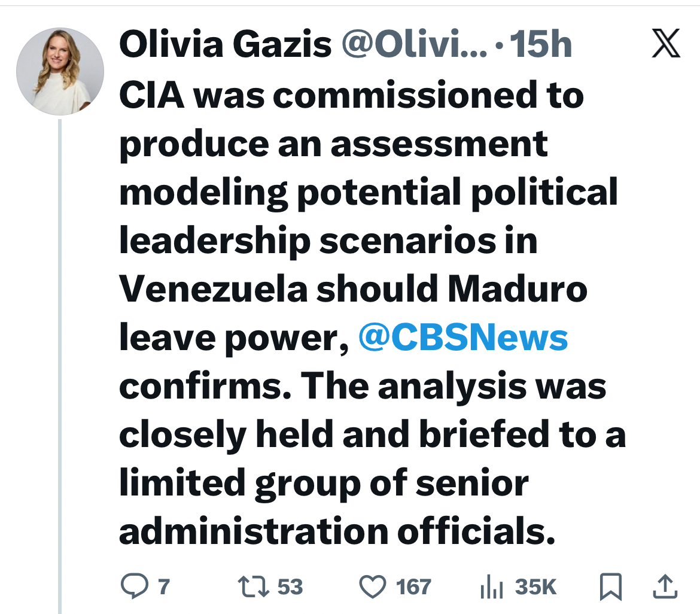
Task: Click the repost arrows icon
Action: pos(252,586)
